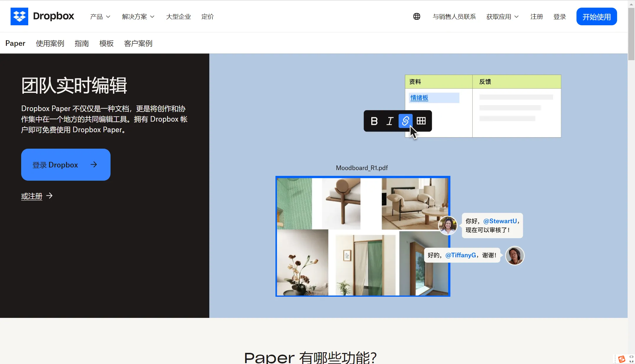Click StewartU's avatar beside 谢谢 comment
This screenshot has height=364, width=635.
click(515, 256)
